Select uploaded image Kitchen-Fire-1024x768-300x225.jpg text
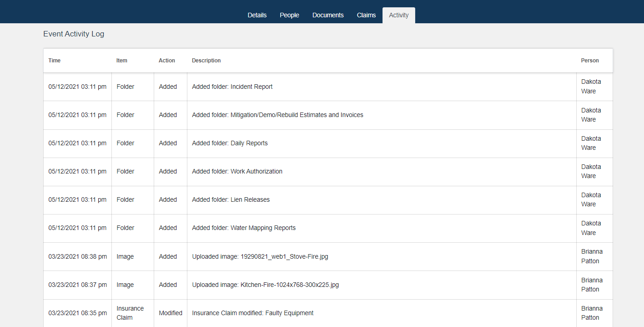Image resolution: width=644 pixels, height=327 pixels. click(265, 285)
